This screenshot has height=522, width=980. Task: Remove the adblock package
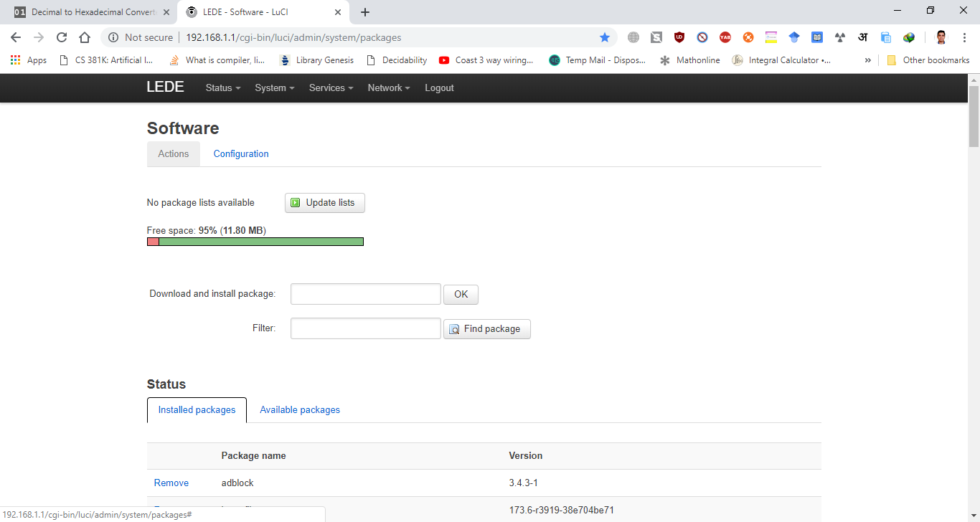[x=171, y=483]
